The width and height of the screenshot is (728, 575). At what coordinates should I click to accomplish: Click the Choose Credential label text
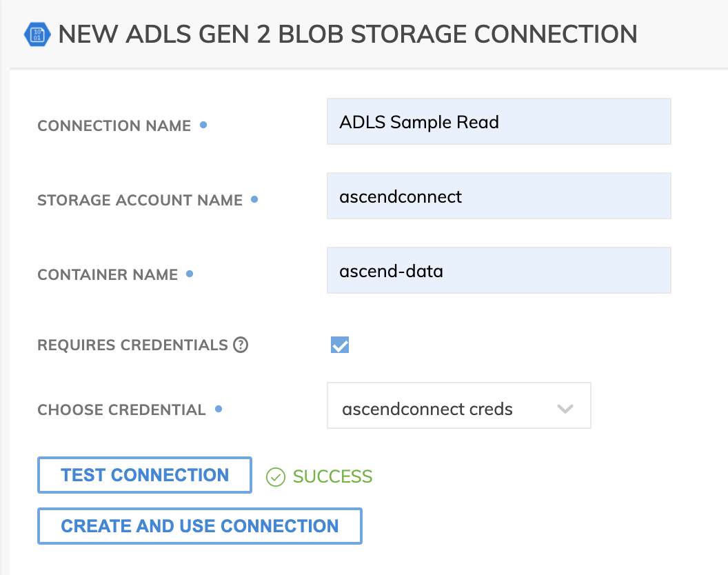(121, 410)
